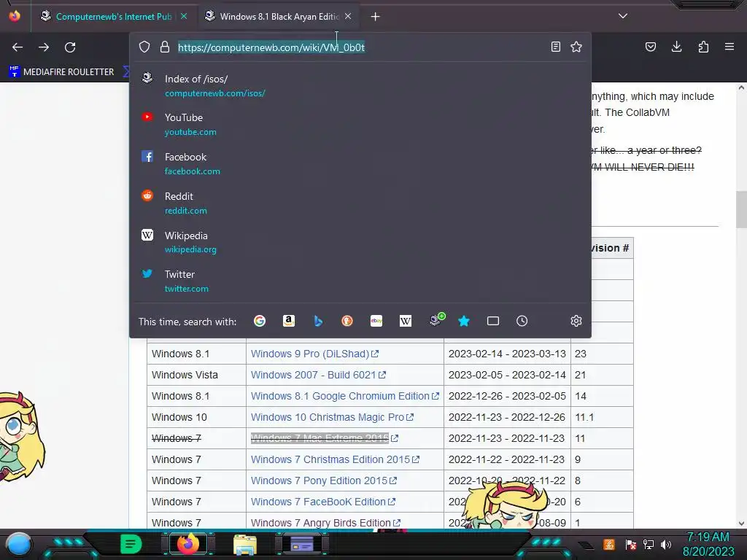The image size is (747, 560).
Task: Open the taskbar clock showing 7:19 AM
Action: (x=708, y=544)
